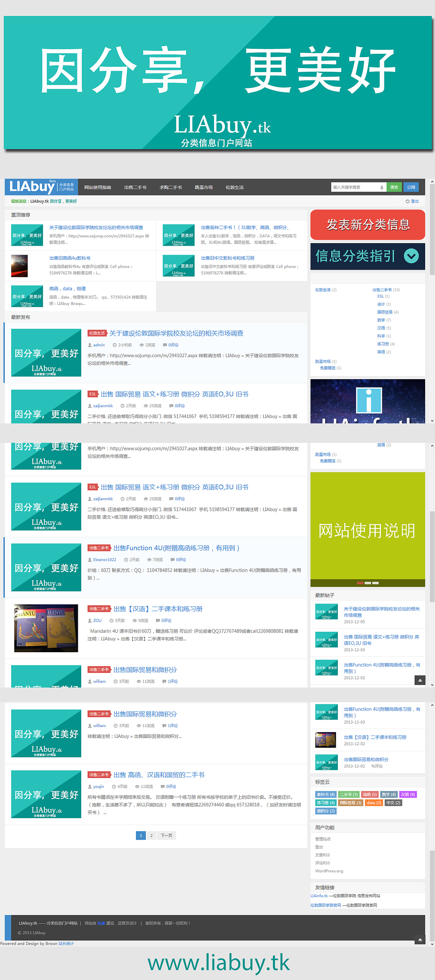Click the clock icon in Eleanor1022's post row
Viewport: 435px width, 980px height.
pos(126,560)
